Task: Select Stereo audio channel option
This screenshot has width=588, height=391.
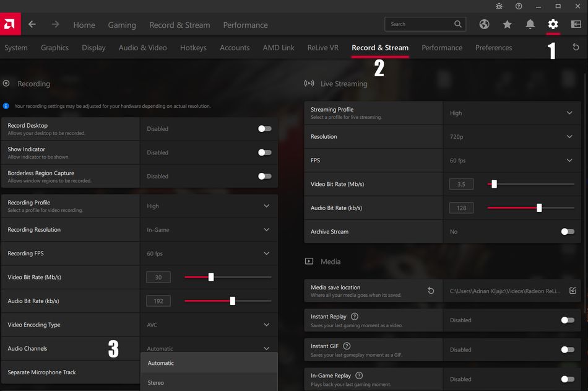Action: pyautogui.click(x=209, y=382)
